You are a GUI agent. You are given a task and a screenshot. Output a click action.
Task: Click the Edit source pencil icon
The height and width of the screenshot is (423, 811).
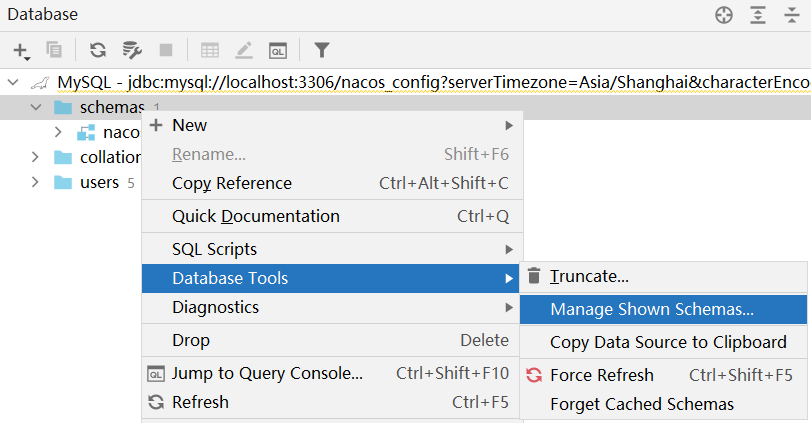tap(244, 50)
